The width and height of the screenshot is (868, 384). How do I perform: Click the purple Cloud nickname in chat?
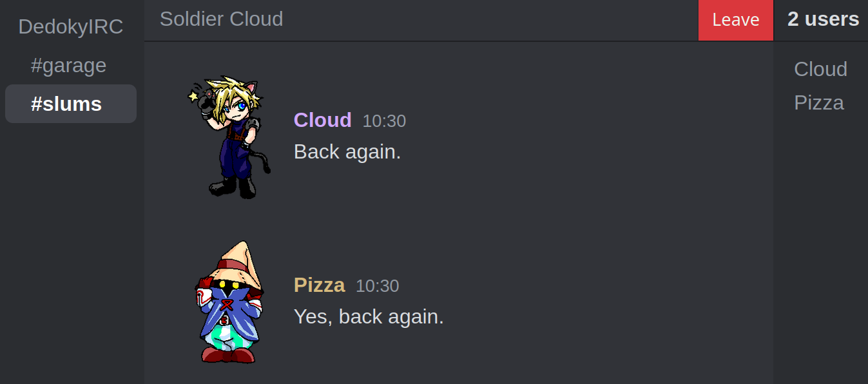pyautogui.click(x=323, y=120)
